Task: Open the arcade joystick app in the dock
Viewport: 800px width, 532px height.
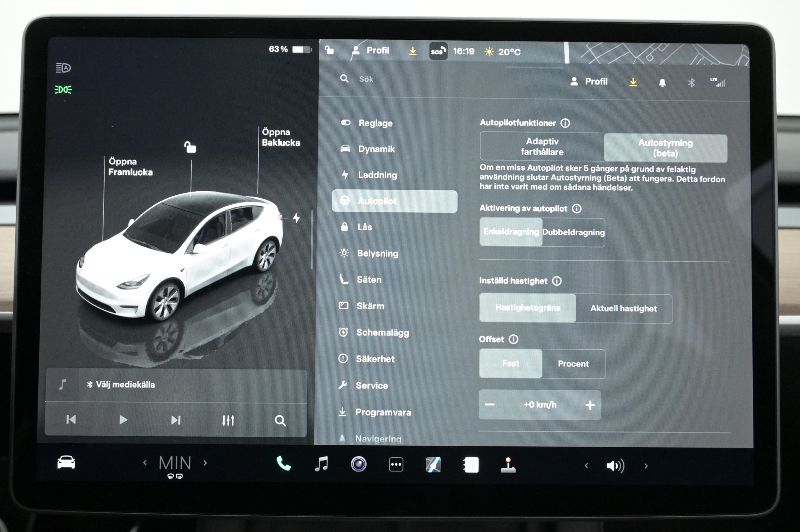Action: click(x=508, y=465)
